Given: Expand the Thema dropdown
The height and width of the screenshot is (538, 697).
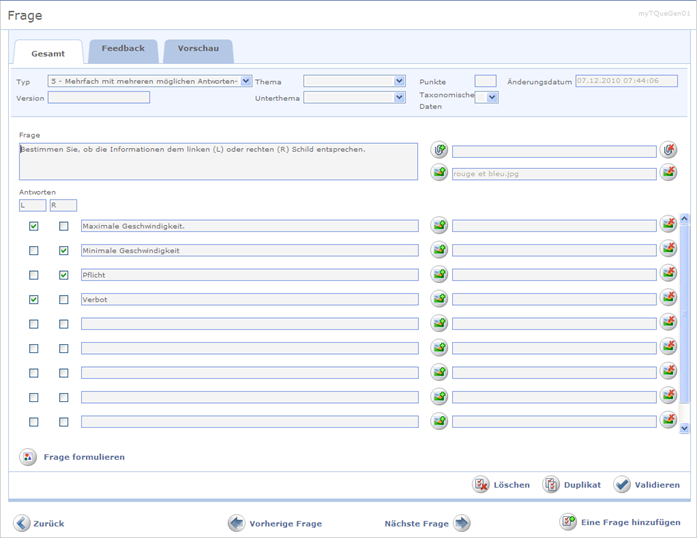Looking at the screenshot, I should (399, 81).
